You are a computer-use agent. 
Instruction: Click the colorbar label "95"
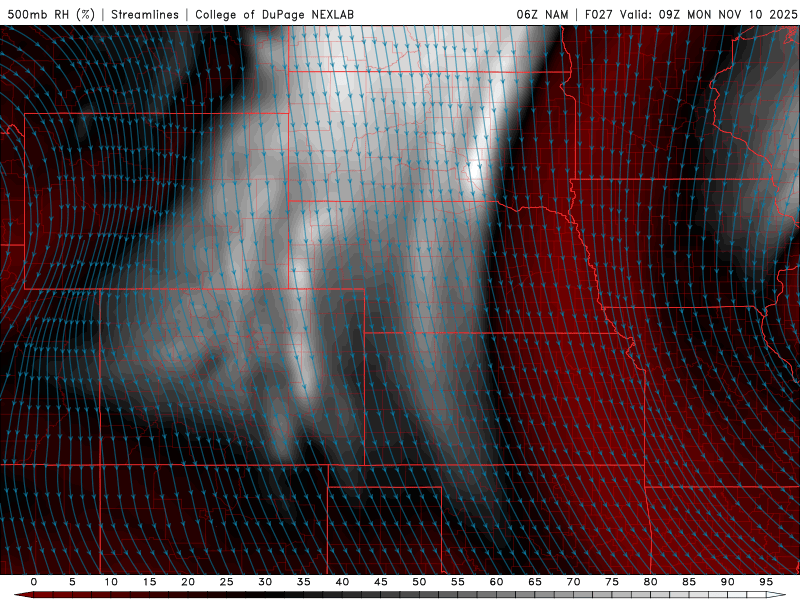point(766,582)
